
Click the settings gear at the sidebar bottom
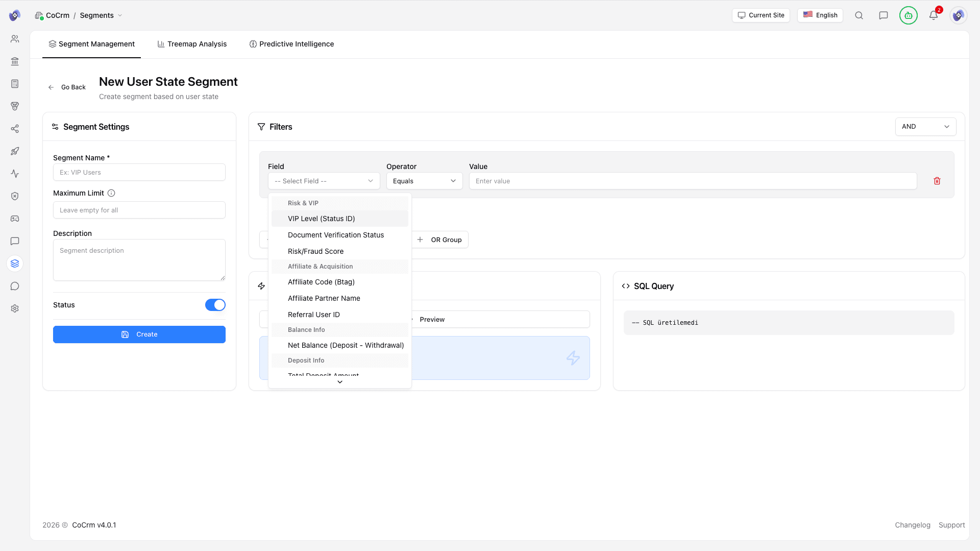click(15, 308)
